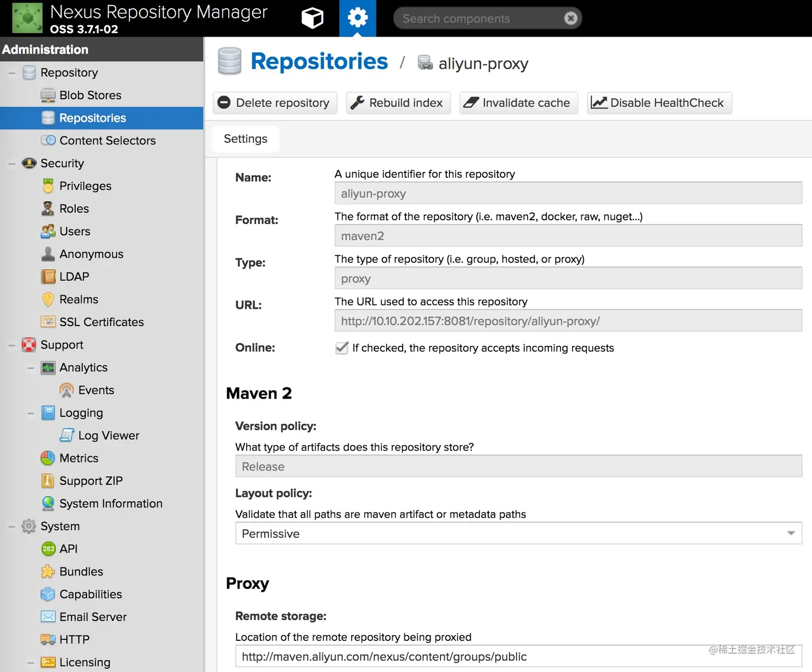
Task: Click the Log Viewer icon
Action: [67, 435]
